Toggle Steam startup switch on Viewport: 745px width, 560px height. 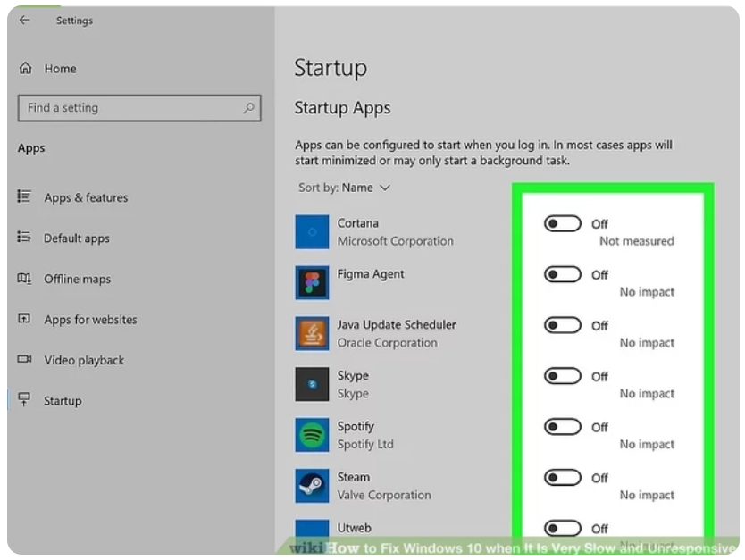click(x=563, y=478)
